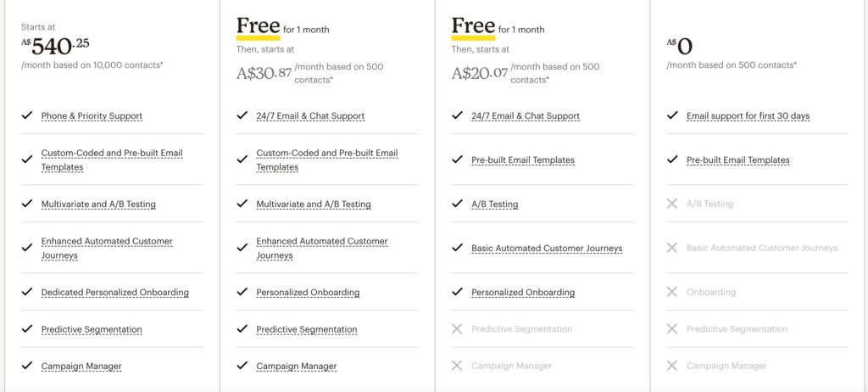Click the A$30.87 price text
Image resolution: width=868 pixels, height=392 pixels.
pyautogui.click(x=264, y=73)
